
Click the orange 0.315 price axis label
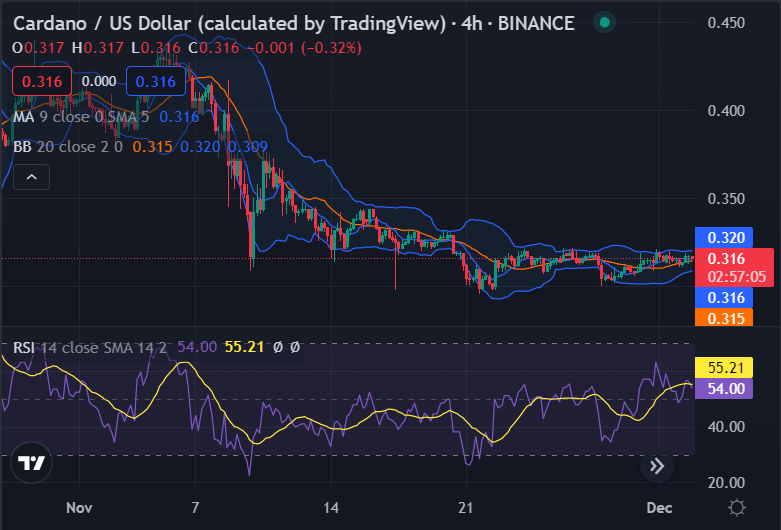[724, 318]
